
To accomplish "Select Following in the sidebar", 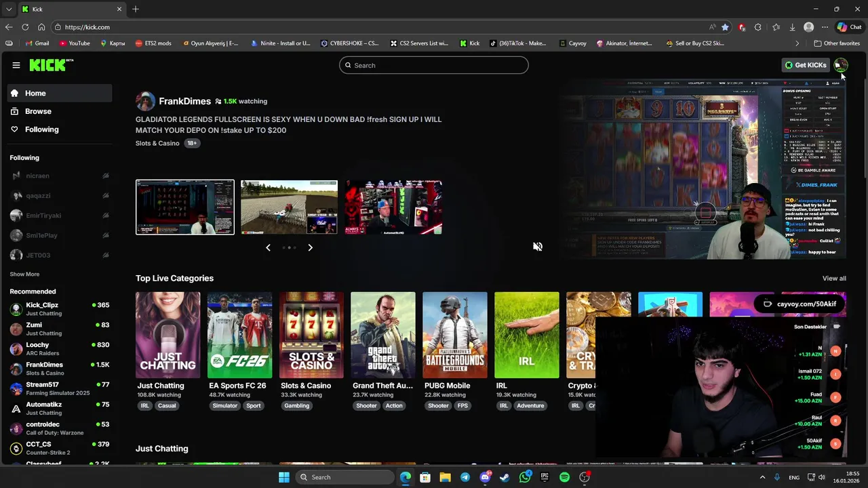I will pyautogui.click(x=60, y=129).
